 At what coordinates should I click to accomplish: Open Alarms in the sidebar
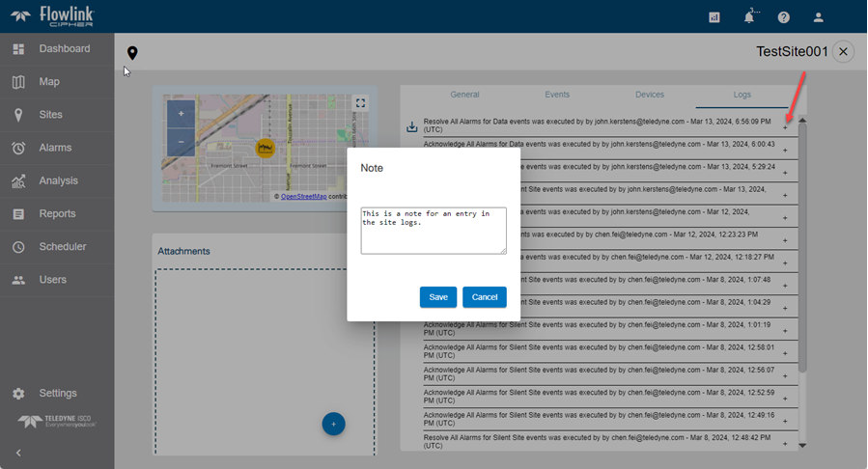(55, 148)
